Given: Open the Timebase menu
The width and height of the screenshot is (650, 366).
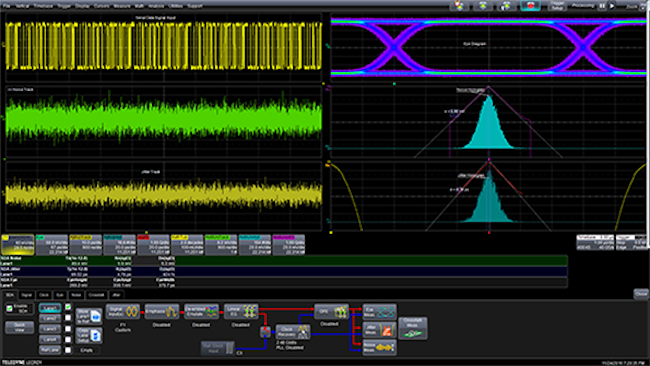Looking at the screenshot, I should coord(43,6).
